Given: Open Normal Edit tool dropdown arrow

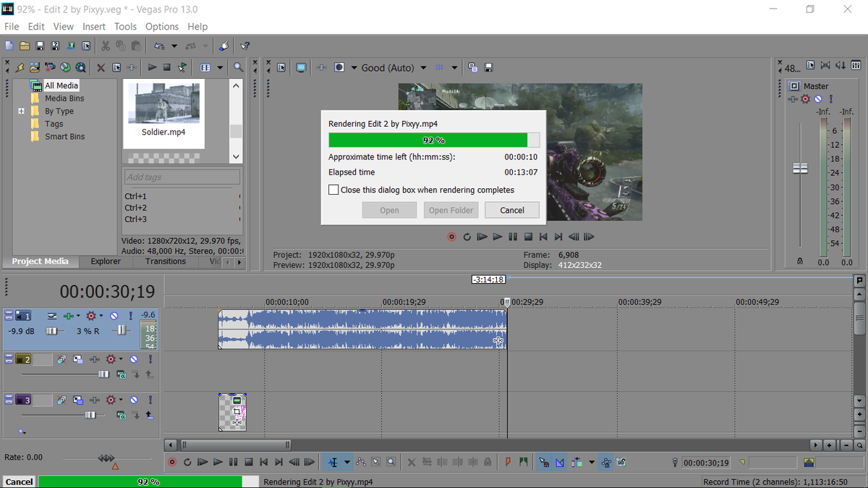Looking at the screenshot, I should coord(347,462).
